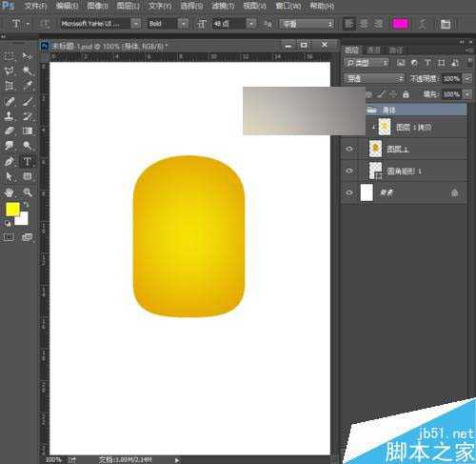Select the Hand tool
This screenshot has height=464, width=476.
10,192
